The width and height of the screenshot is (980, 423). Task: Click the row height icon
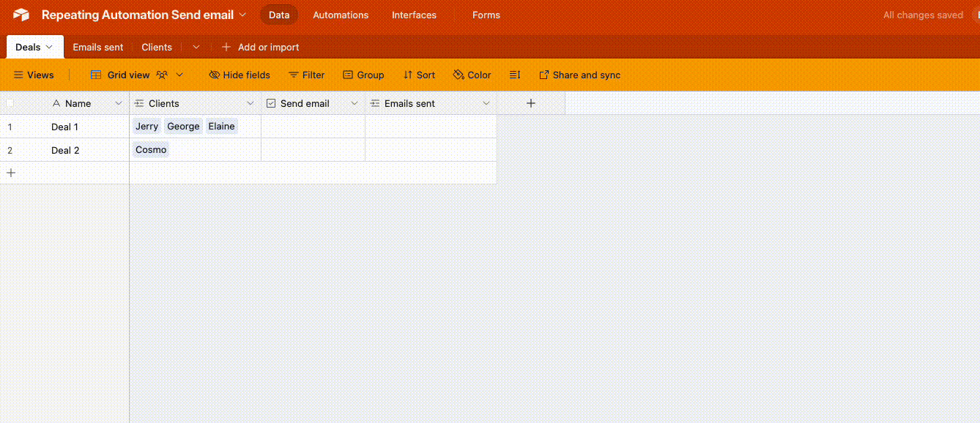[515, 75]
